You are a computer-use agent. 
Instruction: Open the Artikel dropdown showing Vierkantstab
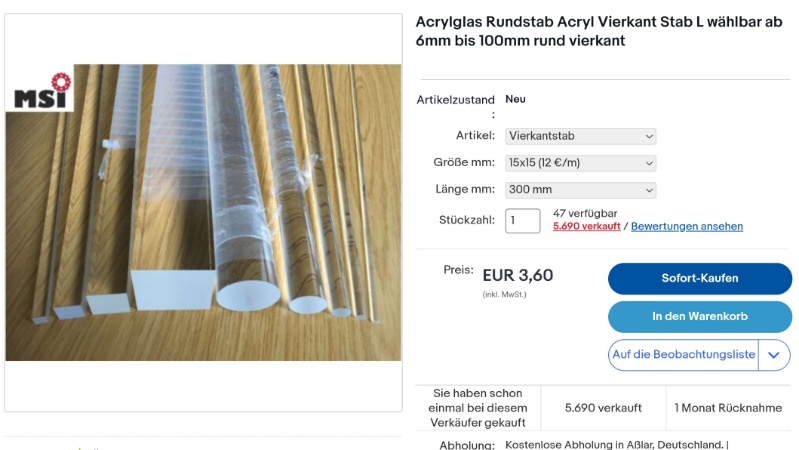tap(580, 136)
